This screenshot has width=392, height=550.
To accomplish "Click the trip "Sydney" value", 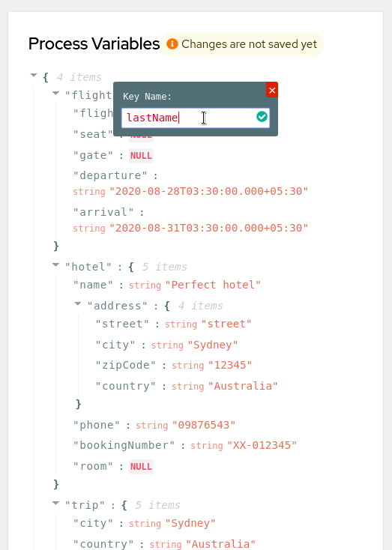I will [190, 523].
